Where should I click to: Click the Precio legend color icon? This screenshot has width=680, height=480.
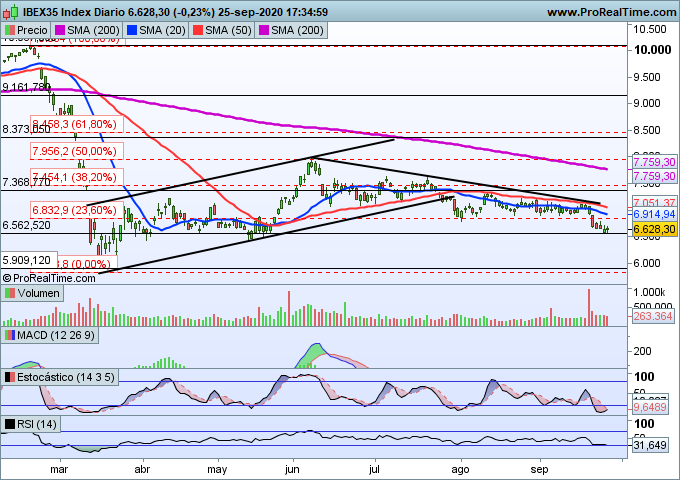10,31
